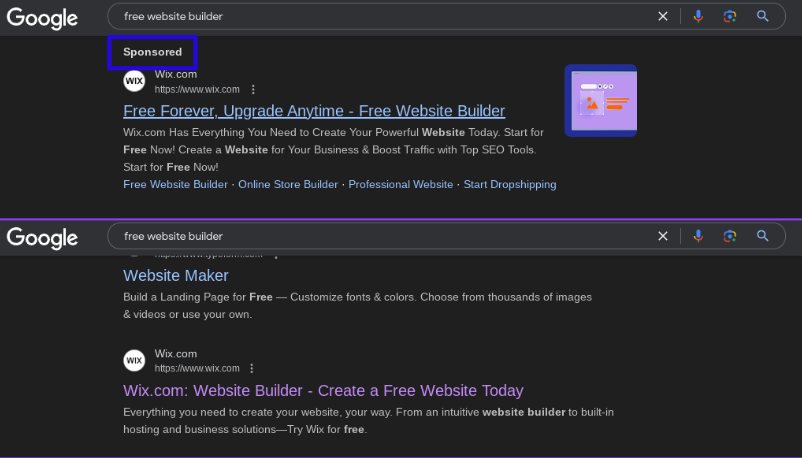Click the Wix.com site name in organic result
Viewport: 802px width, 458px height.
[175, 354]
